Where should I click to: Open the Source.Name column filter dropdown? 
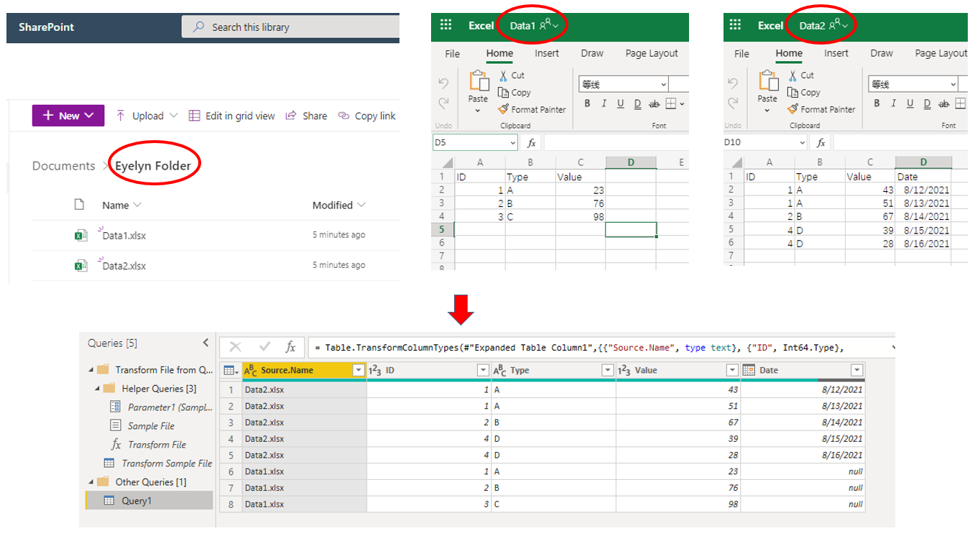click(x=359, y=371)
